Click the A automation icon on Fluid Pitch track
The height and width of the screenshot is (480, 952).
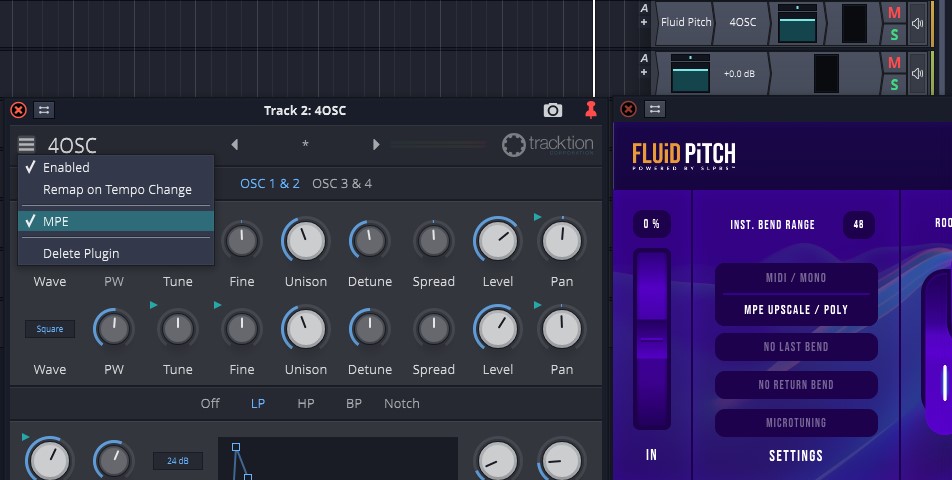(644, 8)
